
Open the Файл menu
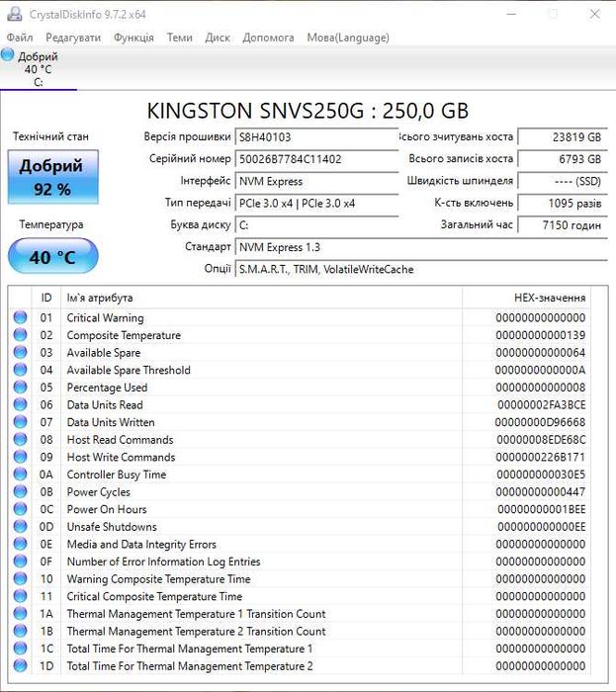[x=20, y=38]
